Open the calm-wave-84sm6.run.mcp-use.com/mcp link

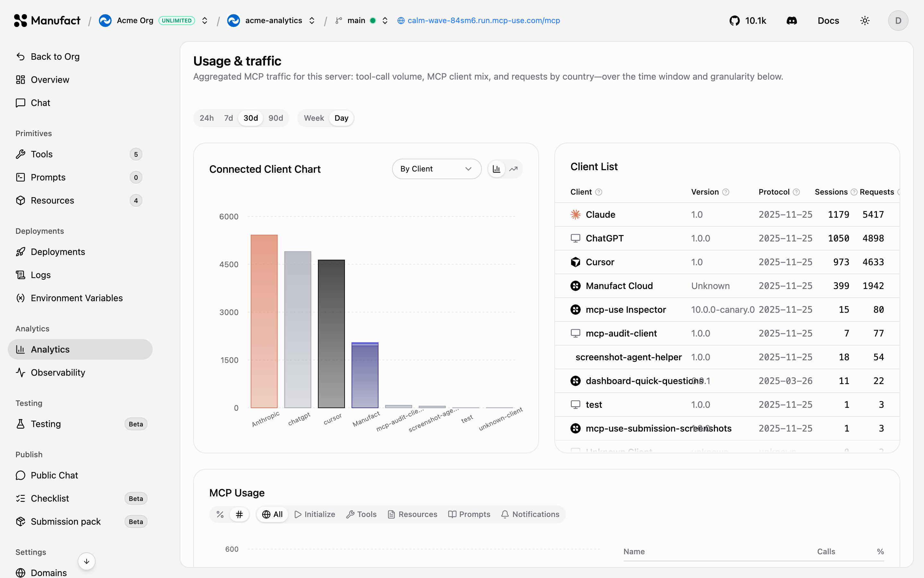pyautogui.click(x=484, y=21)
